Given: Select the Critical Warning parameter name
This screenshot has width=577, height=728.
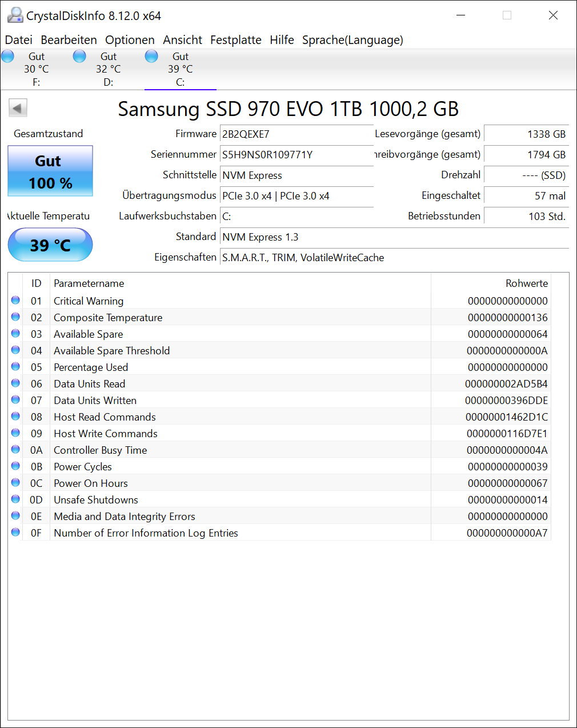Looking at the screenshot, I should pos(89,301).
